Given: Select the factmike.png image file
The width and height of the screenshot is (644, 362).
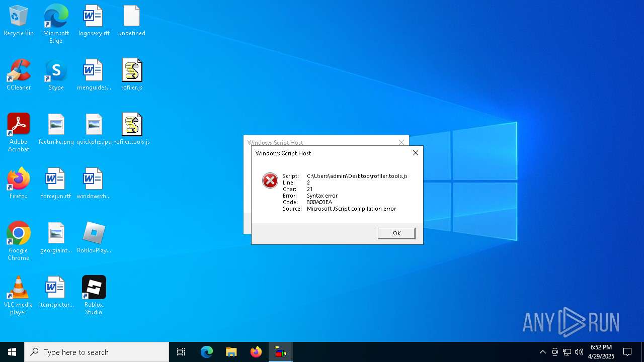Looking at the screenshot, I should pos(56,130).
